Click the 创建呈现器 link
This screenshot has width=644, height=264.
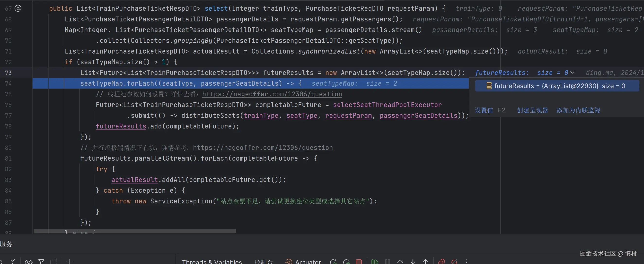pyautogui.click(x=532, y=110)
